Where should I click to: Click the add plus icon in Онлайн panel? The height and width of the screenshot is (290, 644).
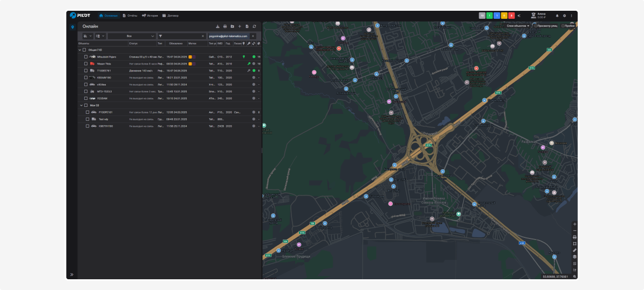[x=239, y=26]
